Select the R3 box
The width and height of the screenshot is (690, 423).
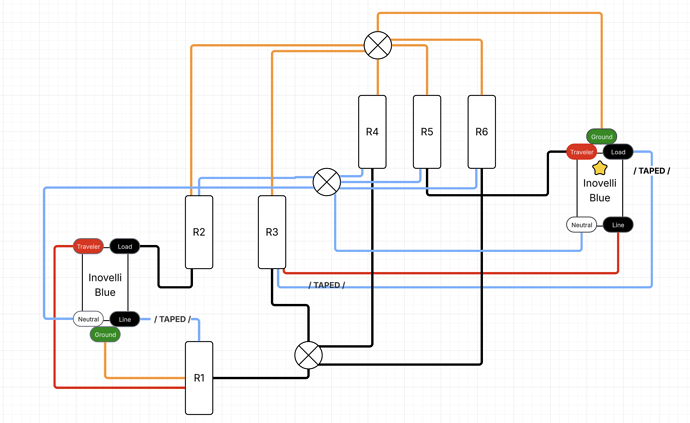coord(272,232)
